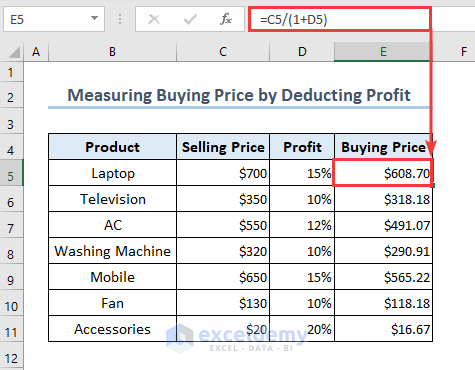Select row 12 header
The image size is (475, 370).
click(11, 355)
